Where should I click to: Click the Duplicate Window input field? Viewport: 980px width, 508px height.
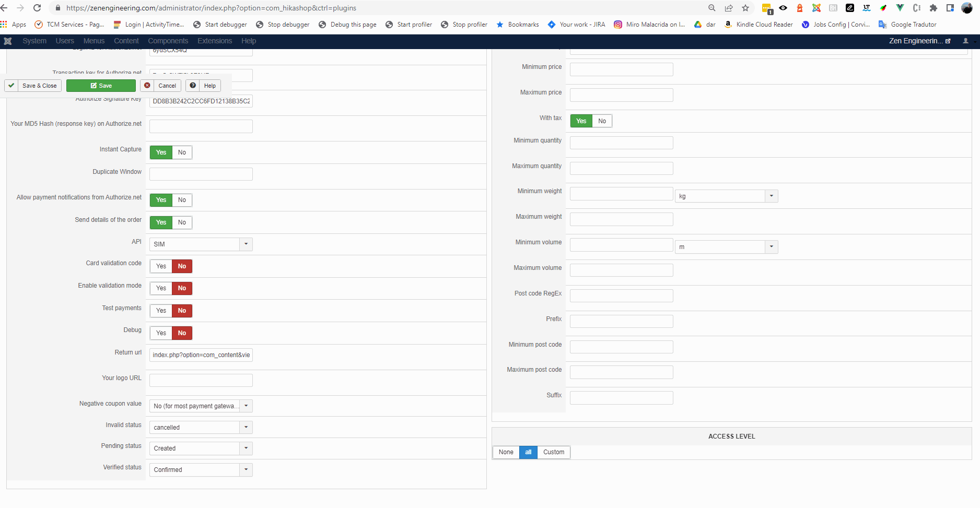201,174
